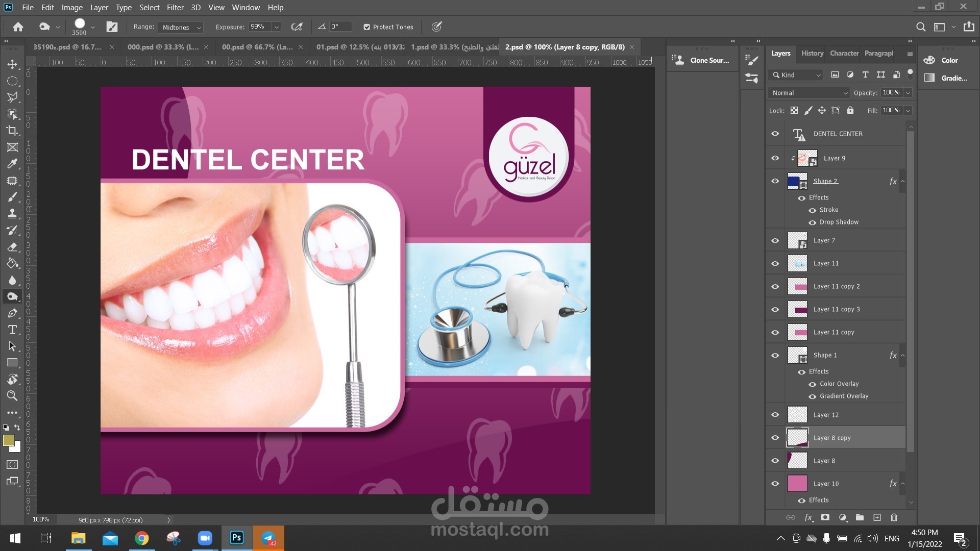
Task: Click the delete layer trash icon
Action: point(894,517)
